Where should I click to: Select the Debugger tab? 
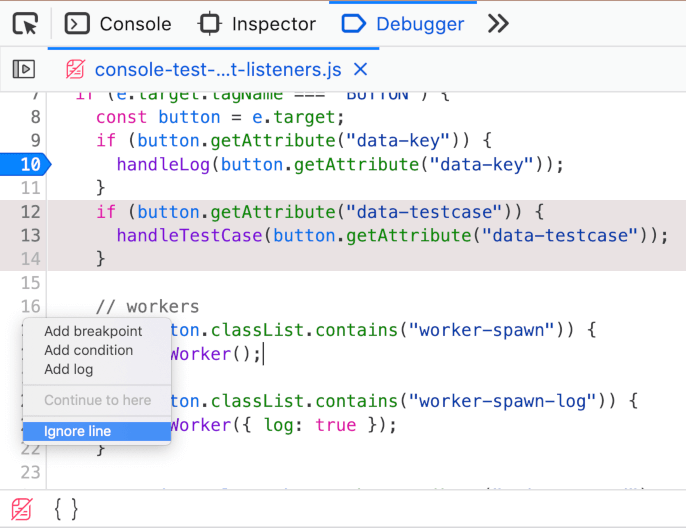[x=403, y=23]
